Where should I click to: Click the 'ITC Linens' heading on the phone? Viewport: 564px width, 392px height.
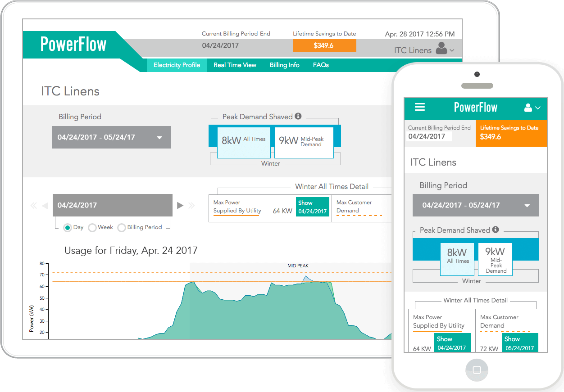(x=433, y=162)
